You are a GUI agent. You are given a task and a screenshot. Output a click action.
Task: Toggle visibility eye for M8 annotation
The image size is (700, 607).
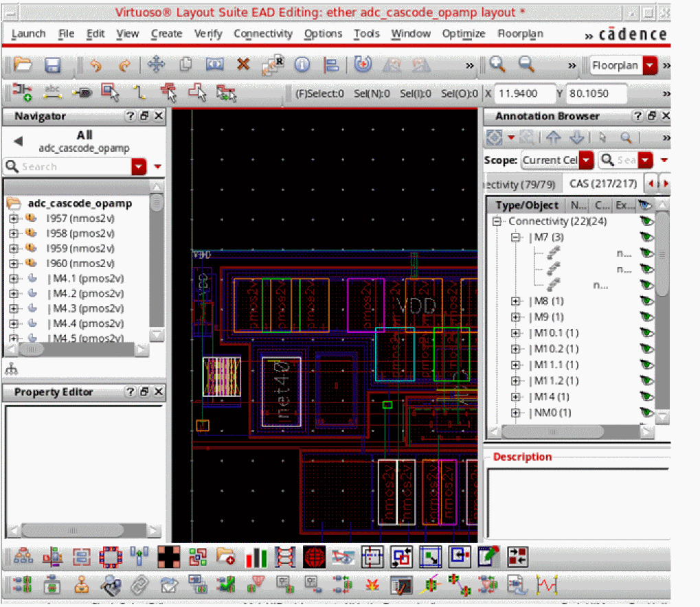coord(646,301)
